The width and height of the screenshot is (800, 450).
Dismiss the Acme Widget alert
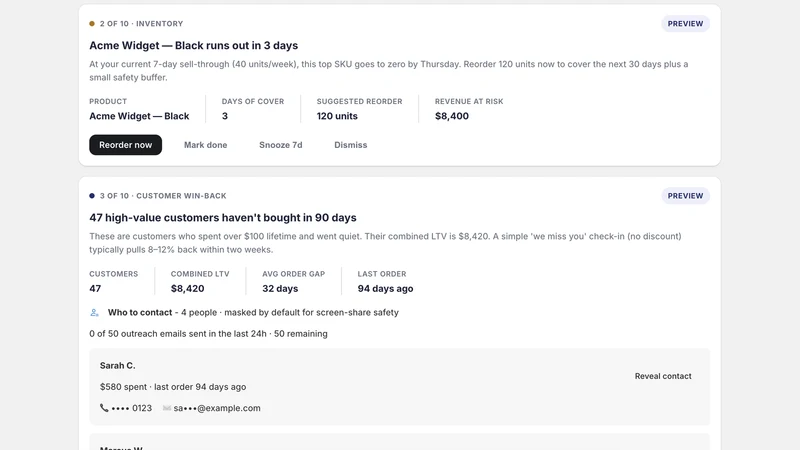[x=351, y=145]
